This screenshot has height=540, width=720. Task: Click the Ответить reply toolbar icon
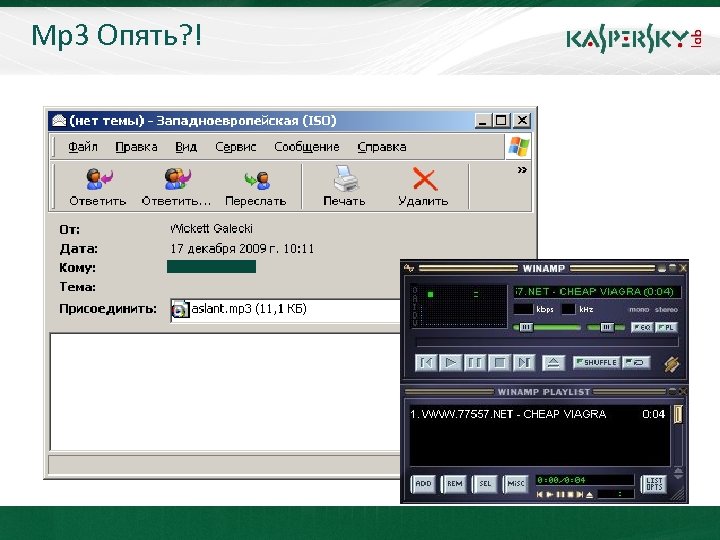point(99,179)
